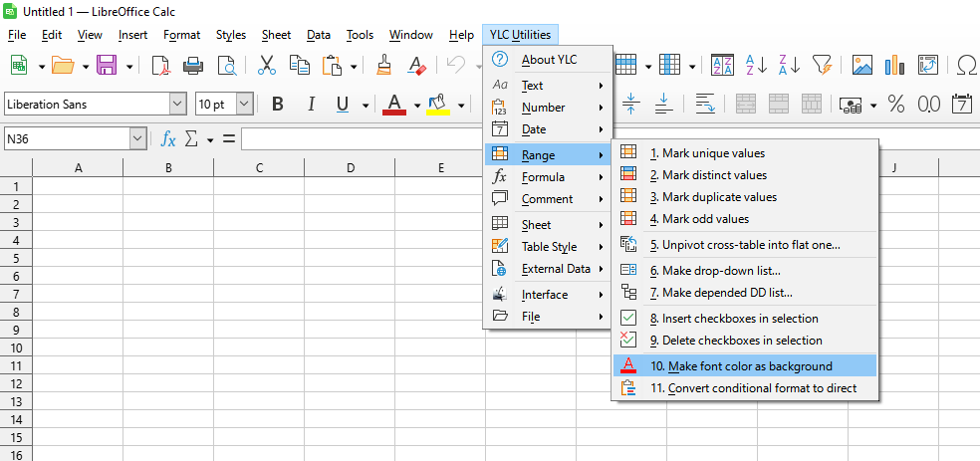This screenshot has width=980, height=461.
Task: Toggle Bold formatting
Action: pyautogui.click(x=278, y=104)
